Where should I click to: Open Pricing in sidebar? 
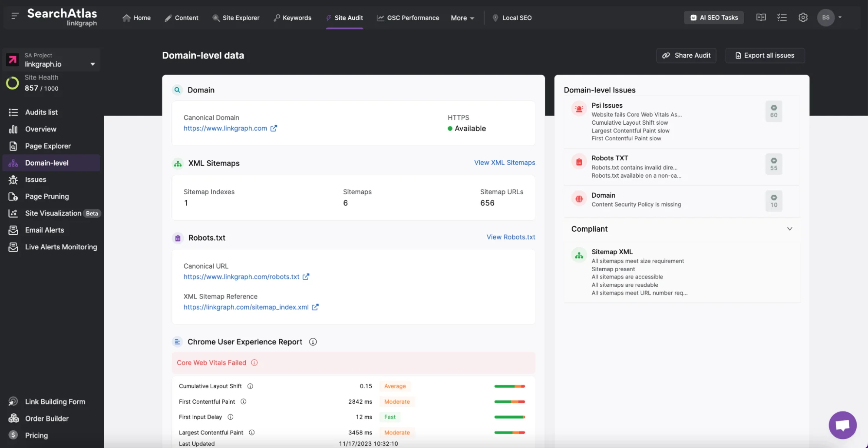[51, 435]
